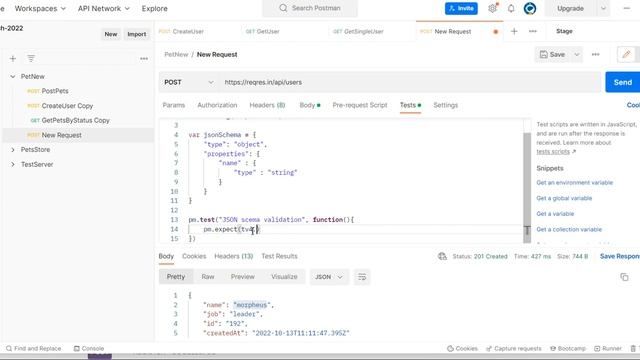
Task: Open the notifications bell
Action: pyautogui.click(x=511, y=8)
